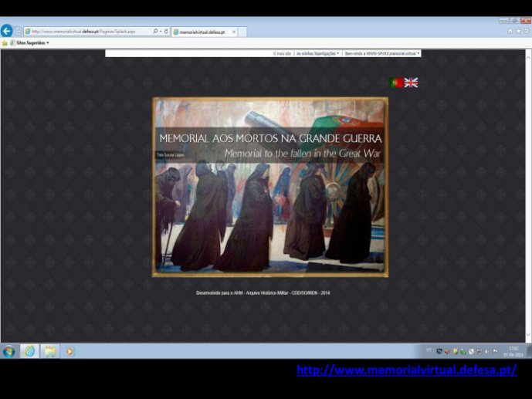
Task: Open Favorites star icon at top right
Action: click(x=518, y=31)
